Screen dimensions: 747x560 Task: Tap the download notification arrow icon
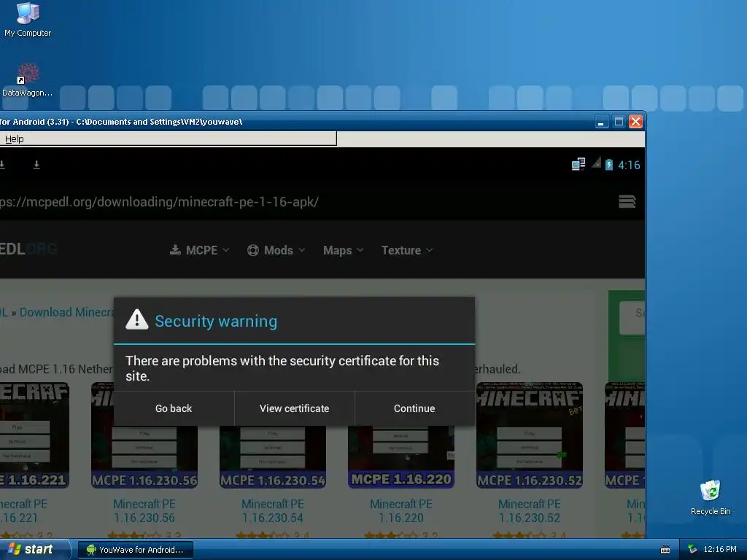point(36,165)
